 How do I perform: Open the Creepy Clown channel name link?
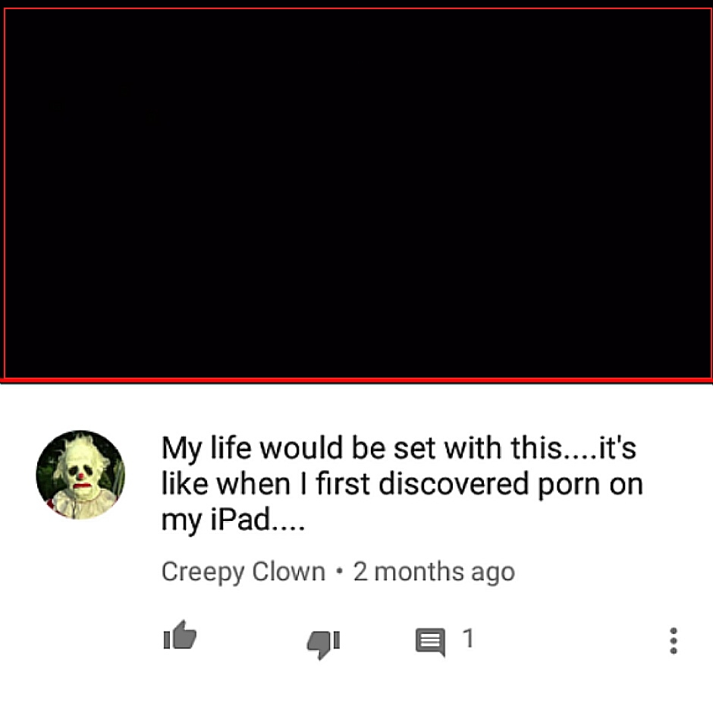(x=243, y=572)
